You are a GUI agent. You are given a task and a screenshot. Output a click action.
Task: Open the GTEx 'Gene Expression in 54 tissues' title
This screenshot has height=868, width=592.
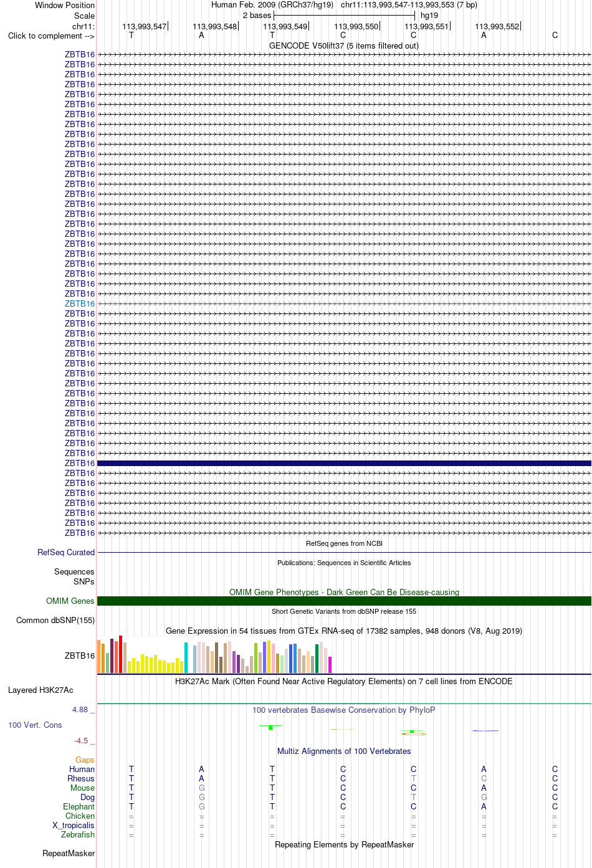(344, 631)
